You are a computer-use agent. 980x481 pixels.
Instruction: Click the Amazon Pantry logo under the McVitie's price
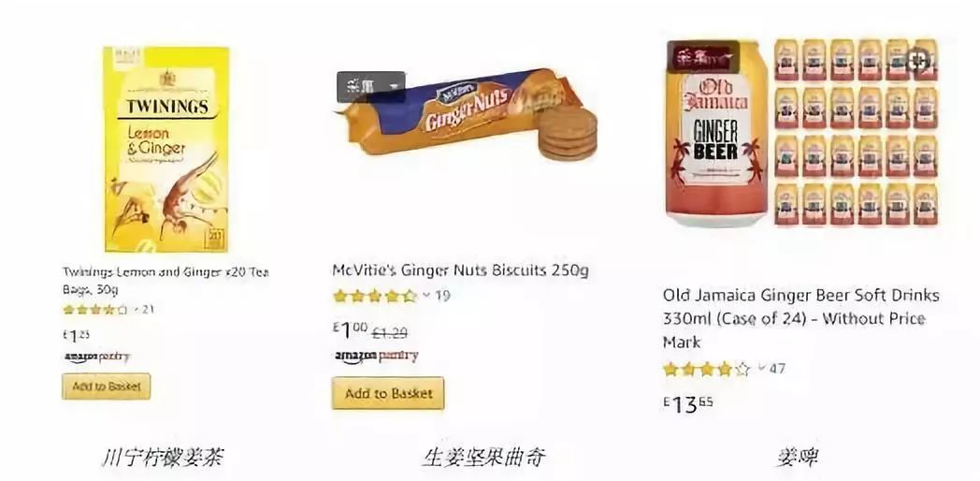coord(376,356)
